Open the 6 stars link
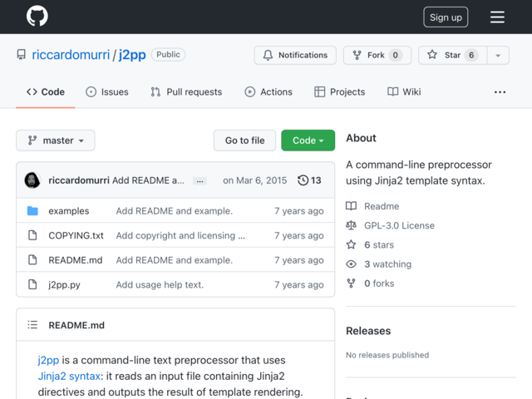Image resolution: width=532 pixels, height=399 pixels. coord(379,245)
